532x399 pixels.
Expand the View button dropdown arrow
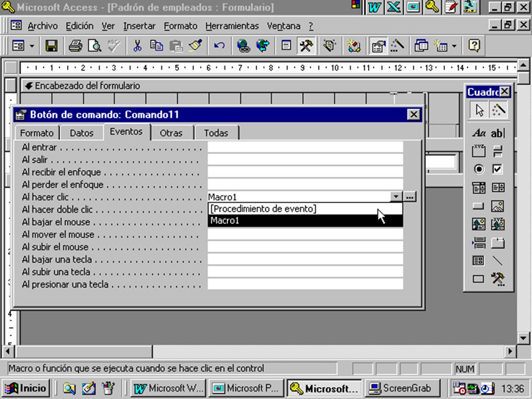point(32,46)
